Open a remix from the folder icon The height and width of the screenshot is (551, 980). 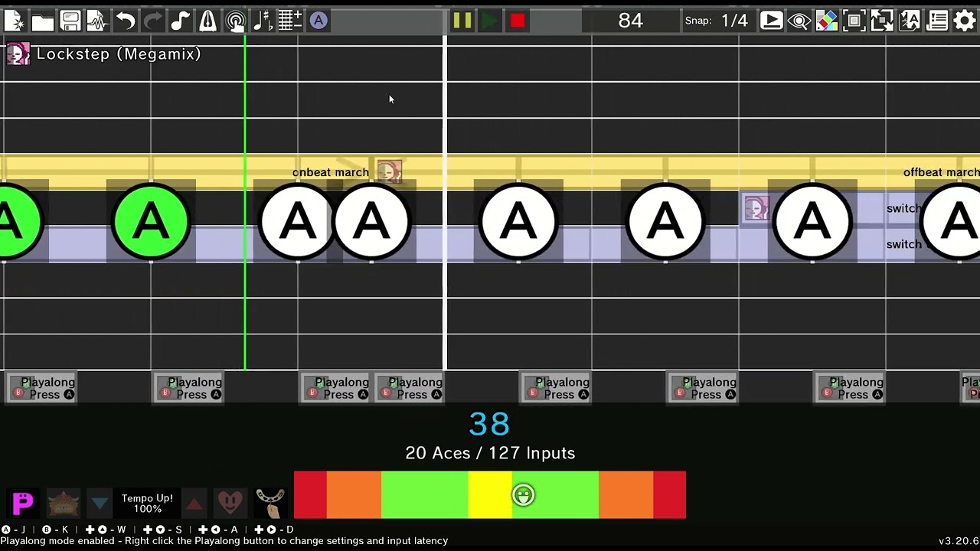(x=42, y=21)
